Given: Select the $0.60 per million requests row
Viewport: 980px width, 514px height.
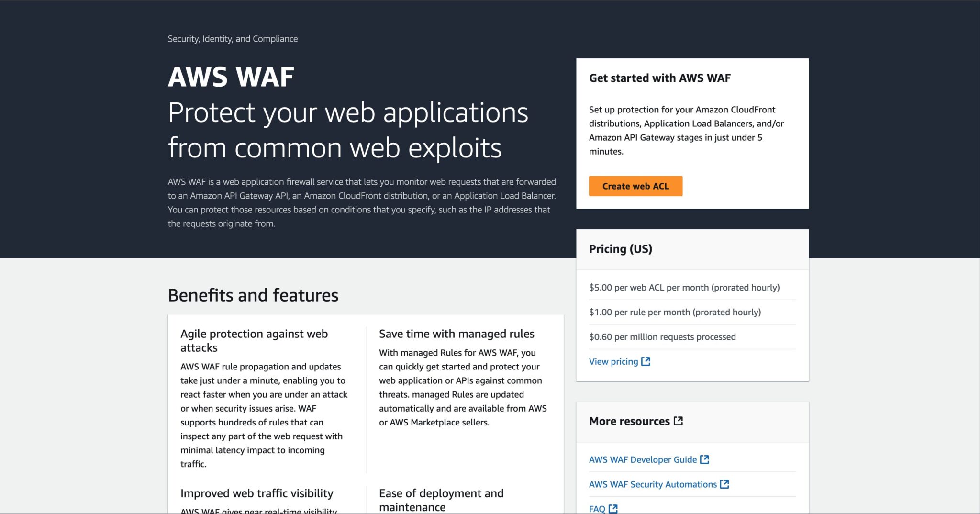Looking at the screenshot, I should pos(662,336).
